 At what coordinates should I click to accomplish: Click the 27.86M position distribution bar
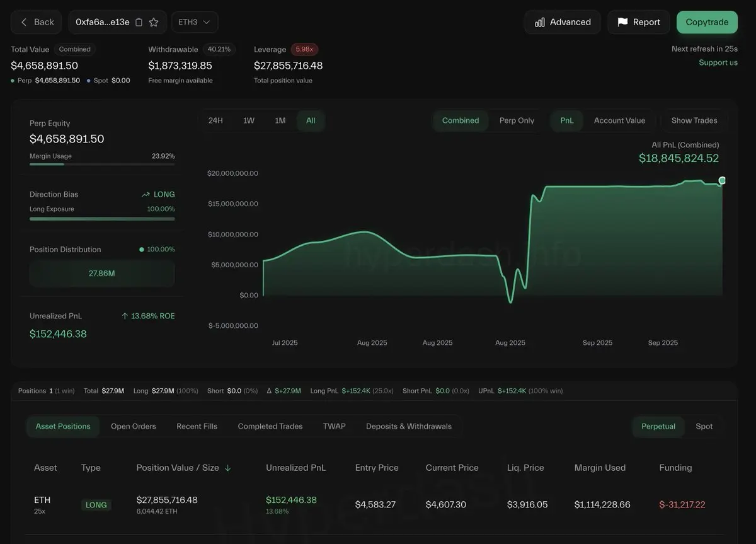pyautogui.click(x=102, y=274)
